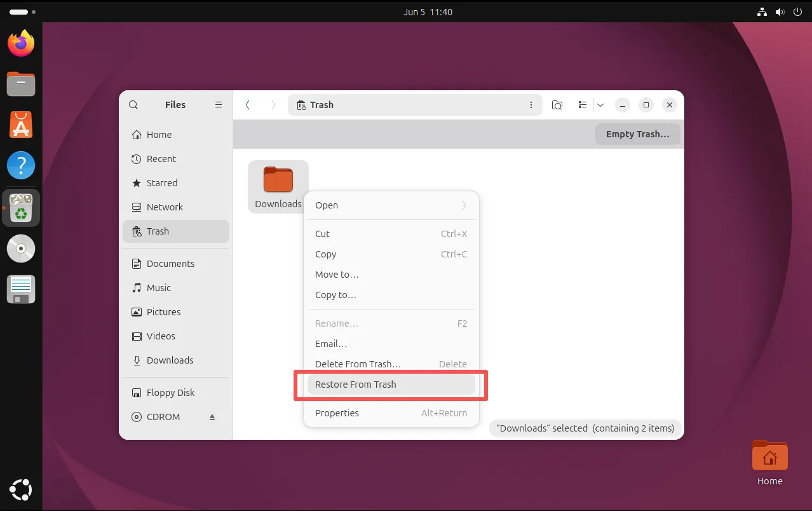
Task: Open Documents in the sidebar
Action: [x=176, y=264]
